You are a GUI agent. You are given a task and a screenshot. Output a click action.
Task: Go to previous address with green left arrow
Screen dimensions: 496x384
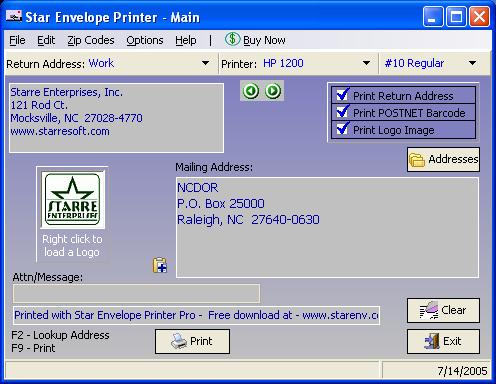tap(251, 91)
